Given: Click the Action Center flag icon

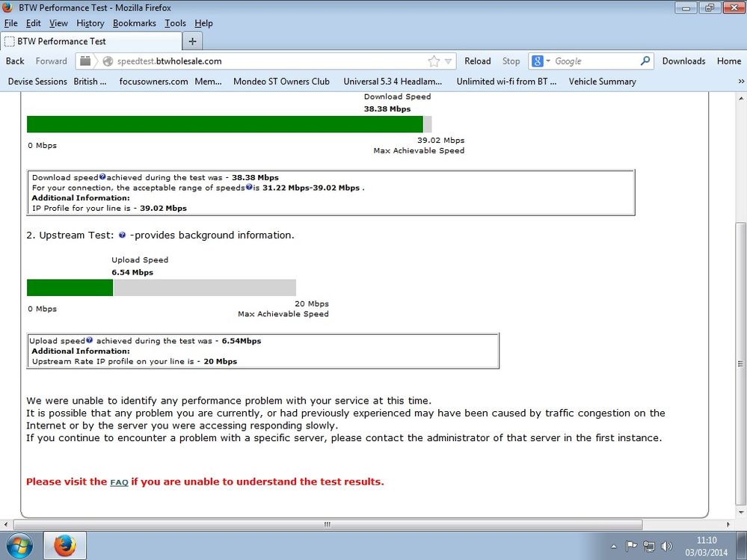Looking at the screenshot, I should pos(631,547).
